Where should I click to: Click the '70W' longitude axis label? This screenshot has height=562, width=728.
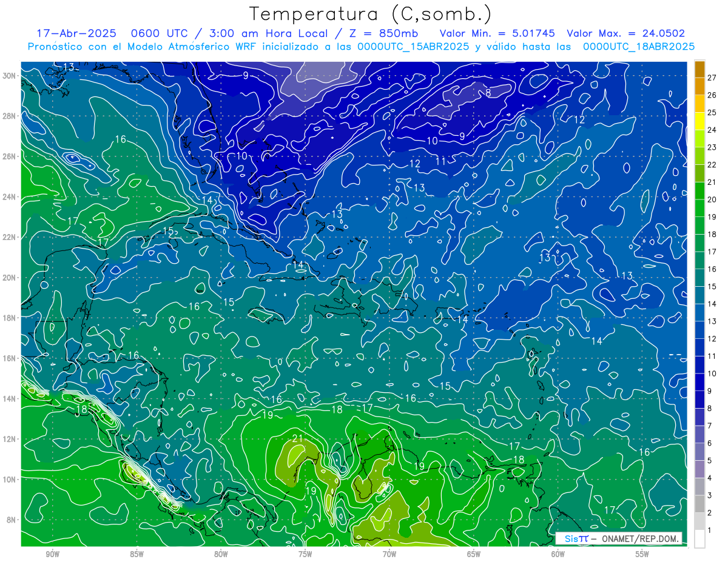tap(389, 555)
